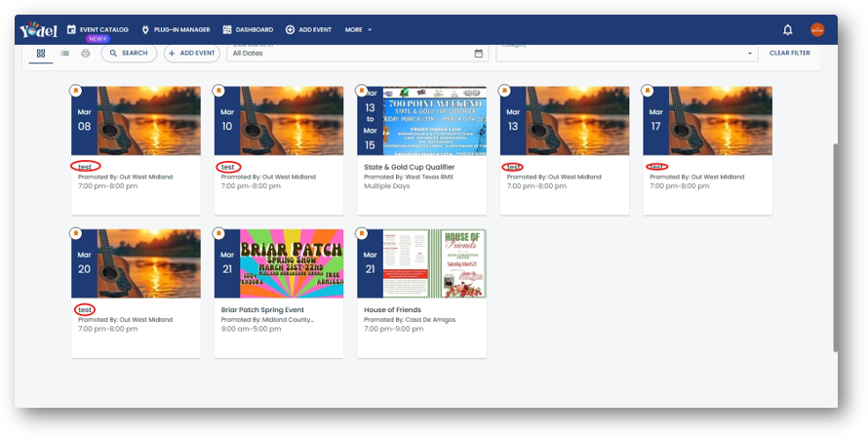The image size is (868, 438).
Task: Click Add Event in the top navigation
Action: pos(308,30)
